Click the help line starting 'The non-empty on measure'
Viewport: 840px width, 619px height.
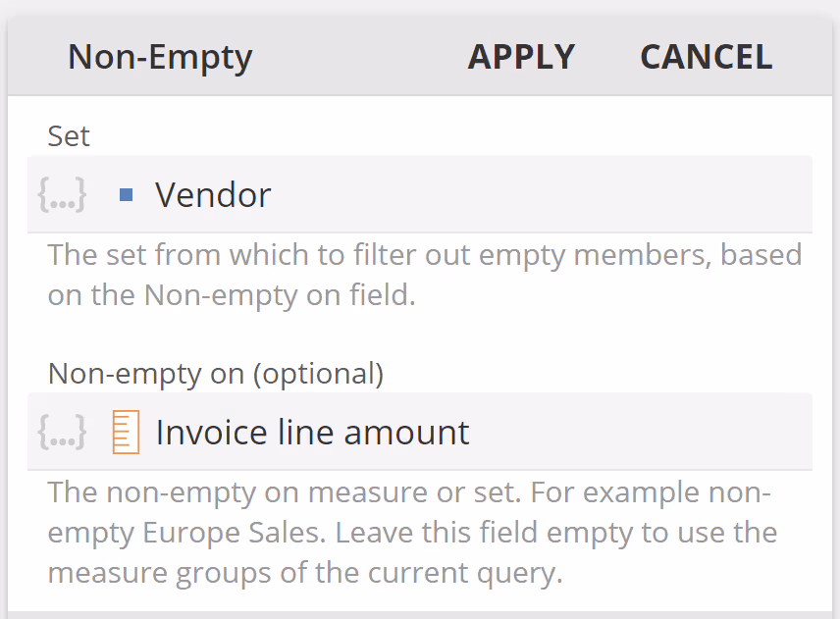408,491
